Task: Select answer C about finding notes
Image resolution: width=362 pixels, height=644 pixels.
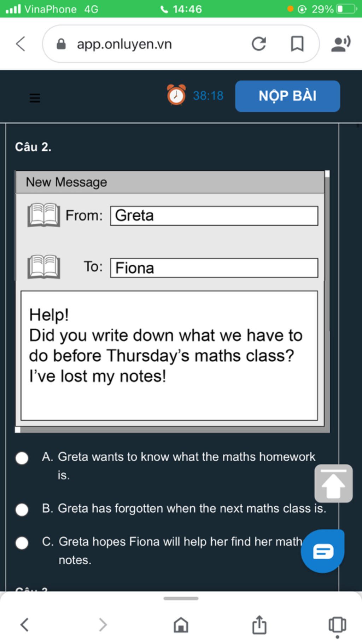Action: click(x=22, y=543)
